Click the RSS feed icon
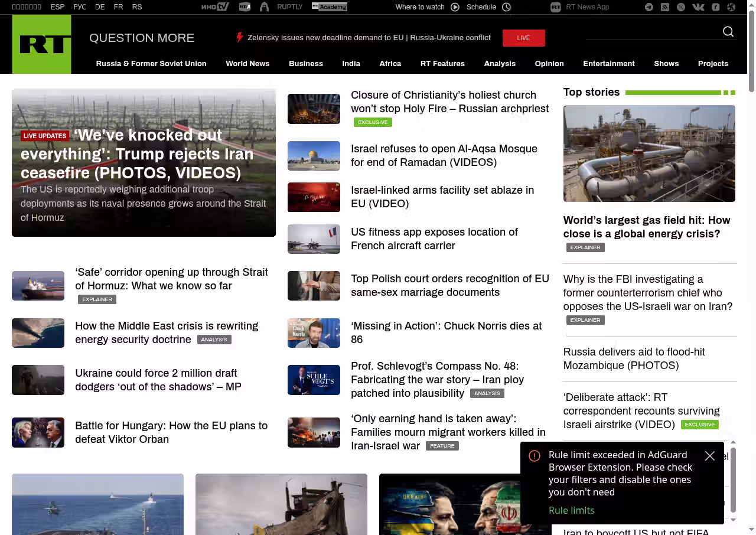The width and height of the screenshot is (756, 535). (665, 7)
